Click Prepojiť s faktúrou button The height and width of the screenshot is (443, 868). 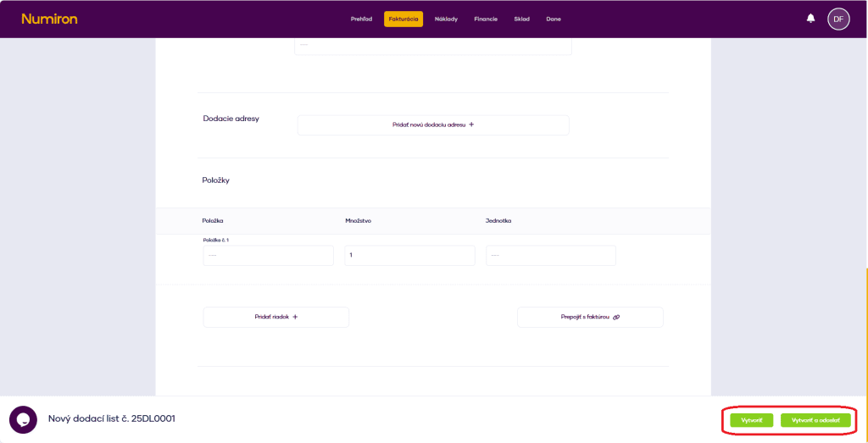point(590,317)
